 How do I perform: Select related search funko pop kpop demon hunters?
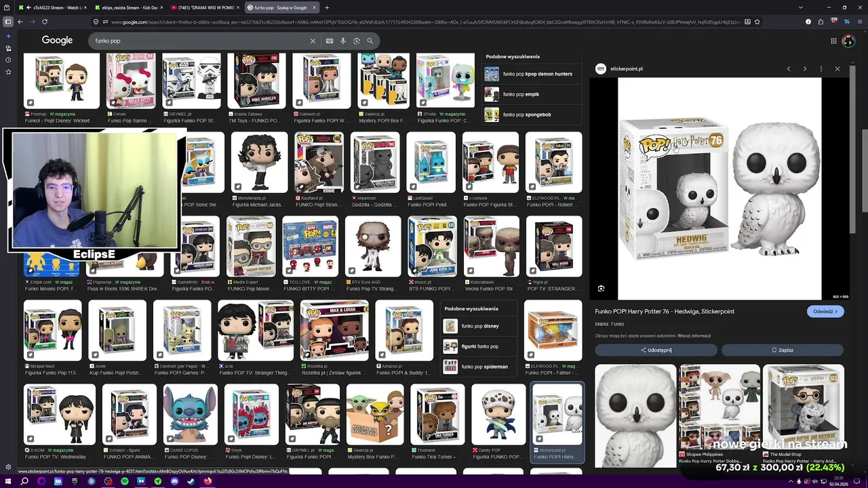531,74
